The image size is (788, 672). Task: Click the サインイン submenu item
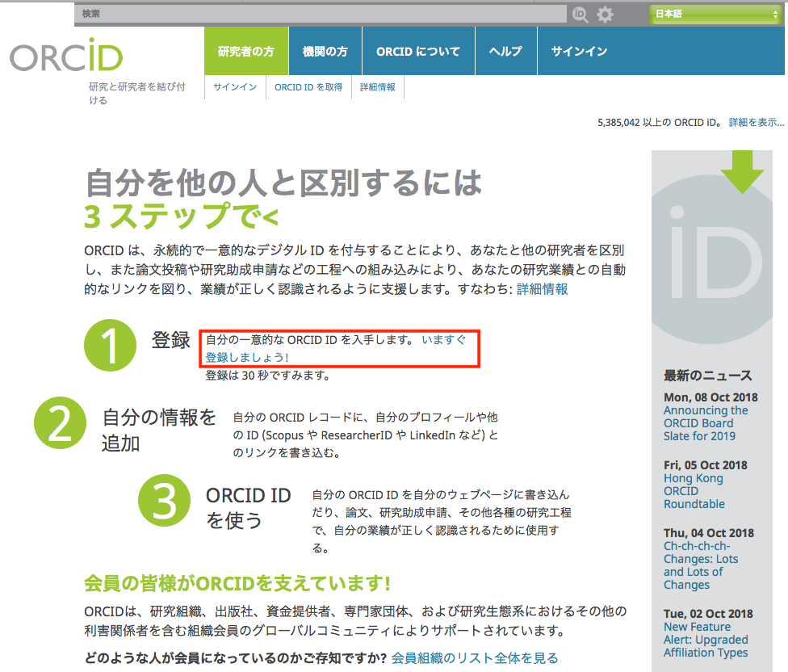(x=235, y=87)
